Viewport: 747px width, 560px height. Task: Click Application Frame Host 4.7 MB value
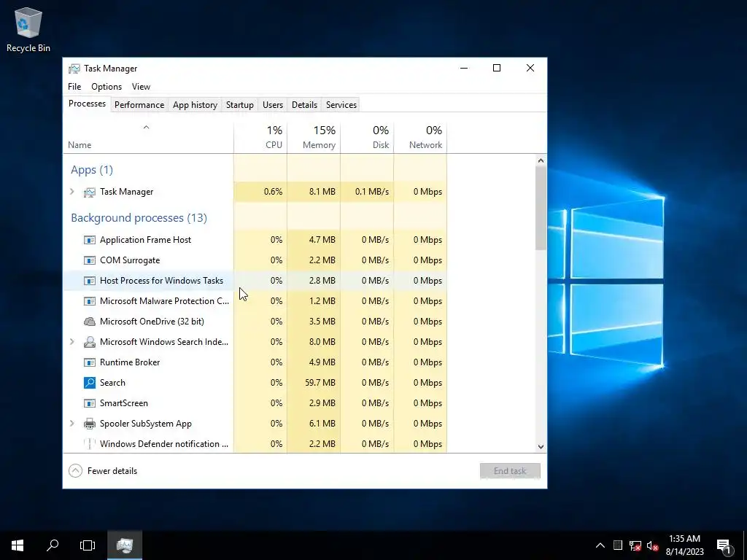322,240
